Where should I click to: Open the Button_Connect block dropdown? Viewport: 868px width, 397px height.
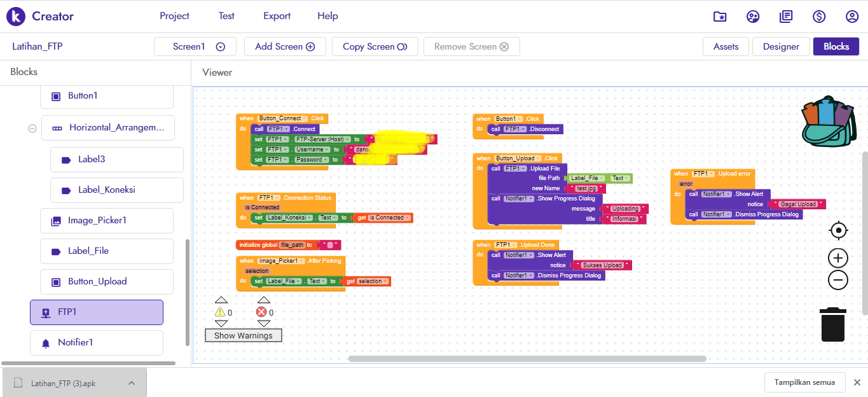tap(305, 118)
